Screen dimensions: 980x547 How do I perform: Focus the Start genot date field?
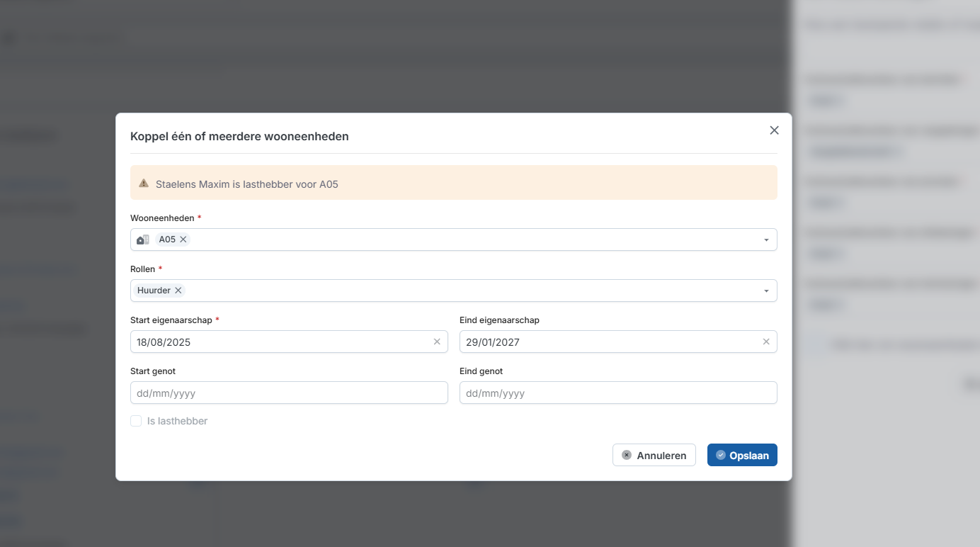289,393
